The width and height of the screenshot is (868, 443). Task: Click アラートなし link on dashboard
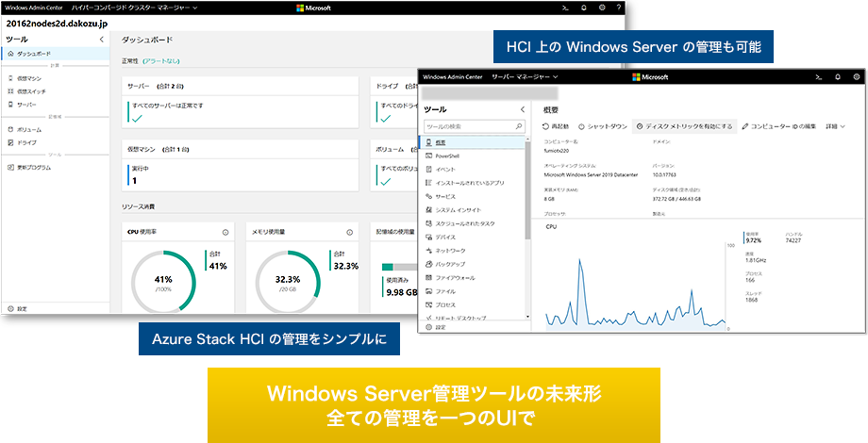pyautogui.click(x=161, y=61)
